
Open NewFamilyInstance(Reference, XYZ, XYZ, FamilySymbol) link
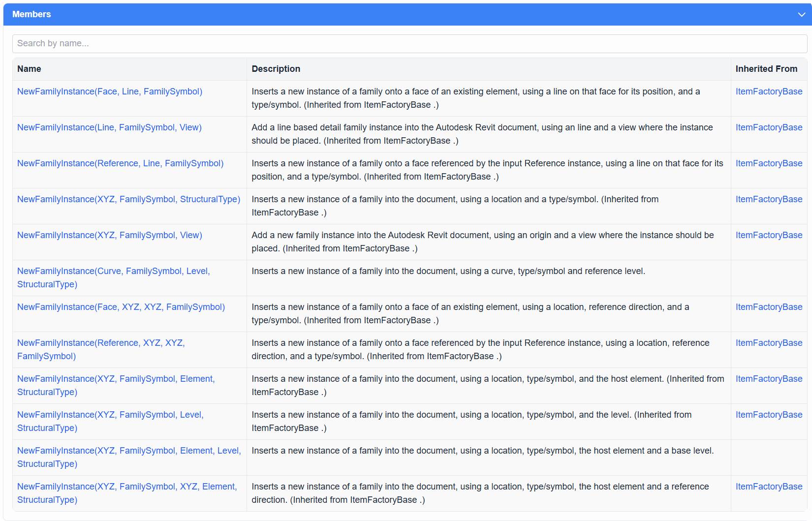pyautogui.click(x=101, y=349)
